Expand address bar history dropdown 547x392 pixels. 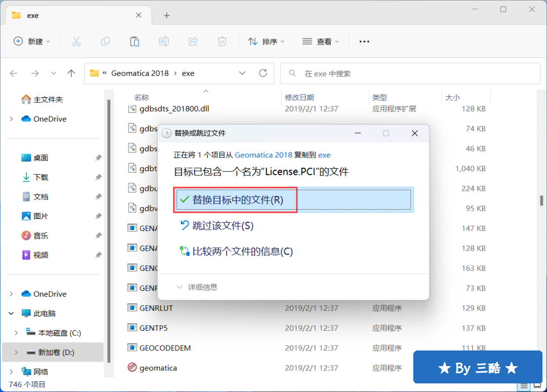click(x=242, y=73)
